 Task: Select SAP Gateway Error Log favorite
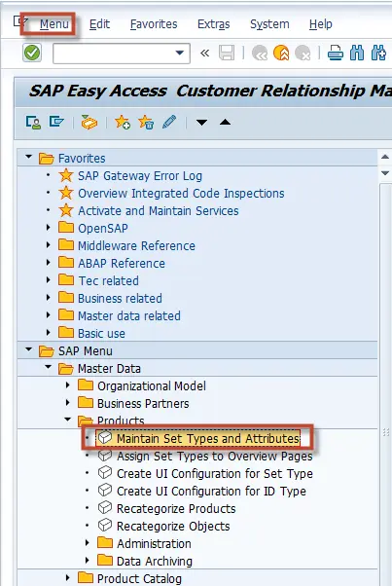140,175
